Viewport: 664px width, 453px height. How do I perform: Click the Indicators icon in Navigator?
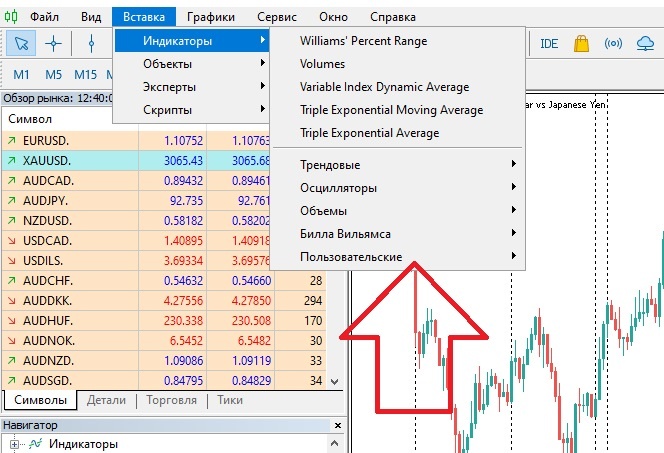(x=36, y=444)
